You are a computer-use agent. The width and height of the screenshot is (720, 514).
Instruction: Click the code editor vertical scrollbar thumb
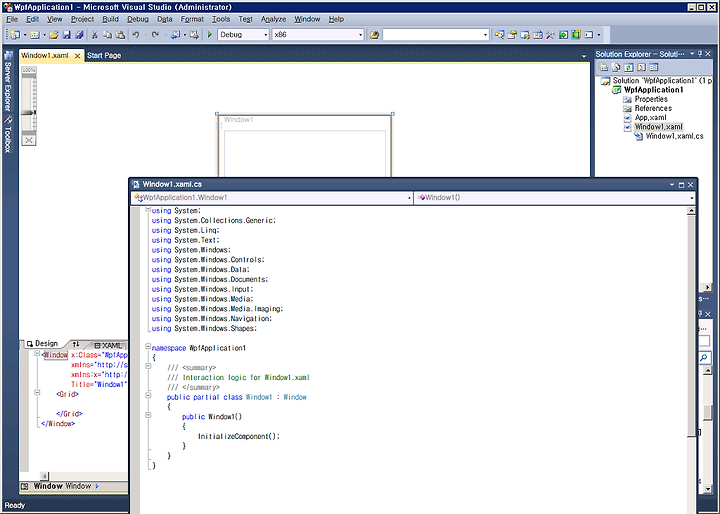(691, 325)
